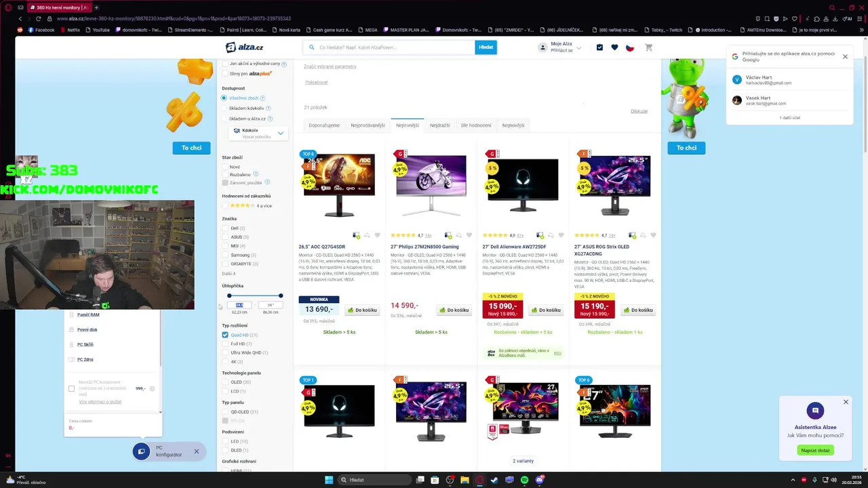This screenshot has height=488, width=868.
Task: Open Paměť RAM in PC configurator
Action: 88,315
